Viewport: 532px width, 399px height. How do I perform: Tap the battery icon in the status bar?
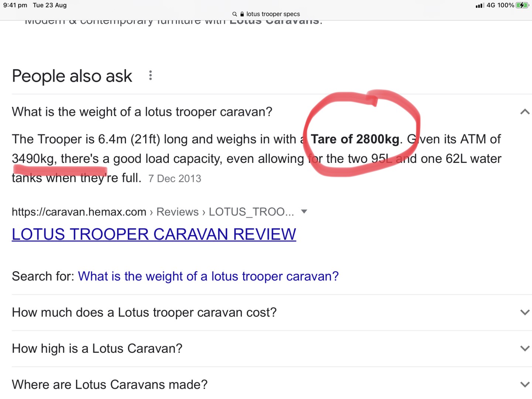point(522,5)
